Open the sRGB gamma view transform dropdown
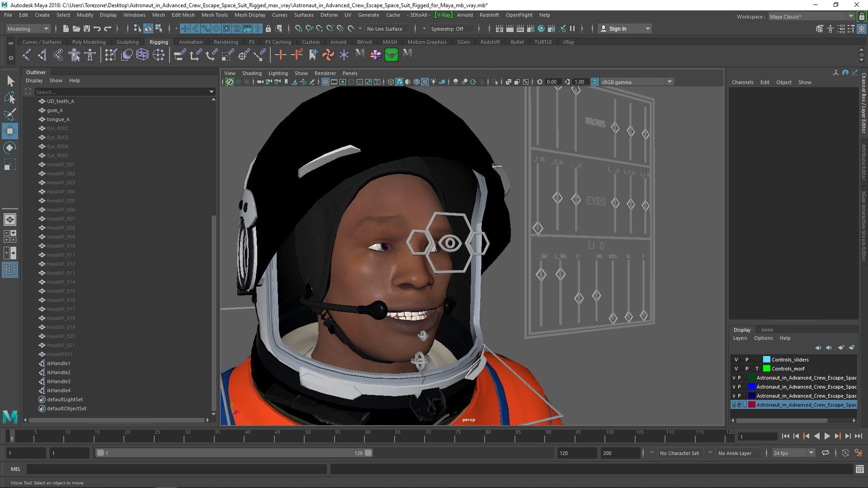The height and width of the screenshot is (488, 868). (x=637, y=82)
